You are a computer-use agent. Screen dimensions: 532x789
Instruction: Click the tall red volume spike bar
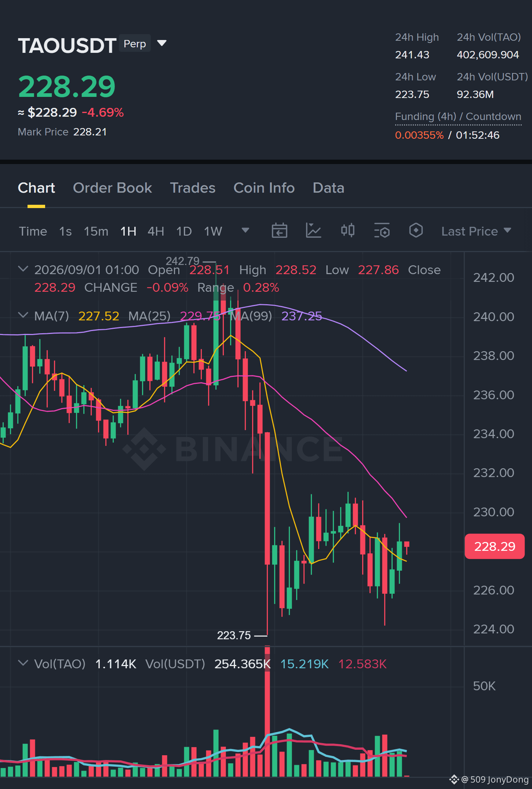pyautogui.click(x=267, y=712)
